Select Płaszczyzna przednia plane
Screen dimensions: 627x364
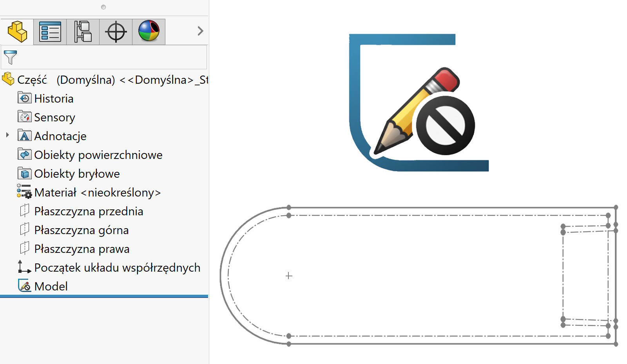pos(89,211)
